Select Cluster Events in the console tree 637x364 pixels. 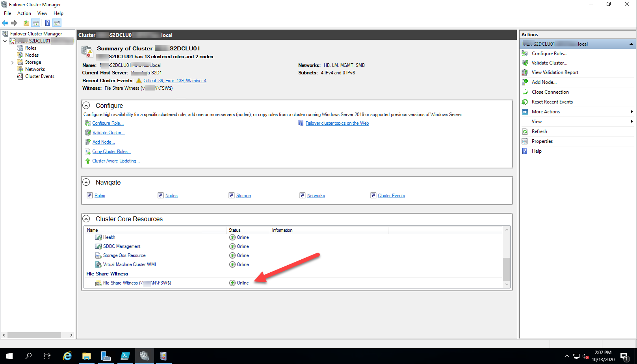40,76
